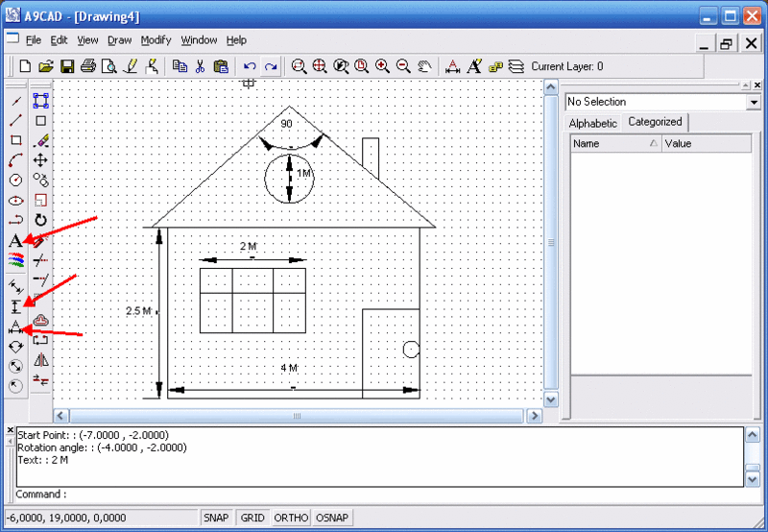Copy selection with the Copy icon

click(180, 66)
